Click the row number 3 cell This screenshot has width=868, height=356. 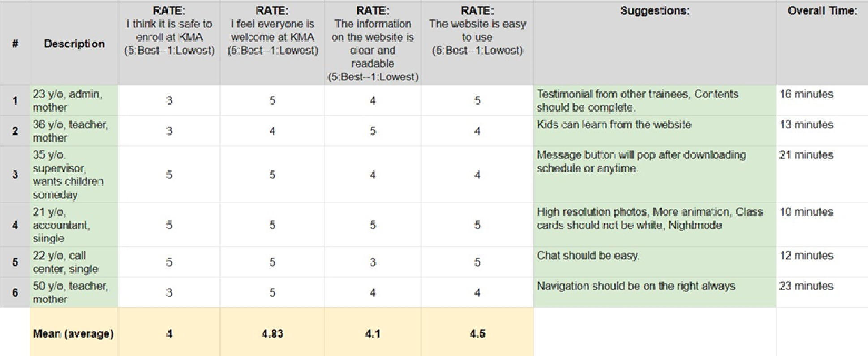point(15,175)
